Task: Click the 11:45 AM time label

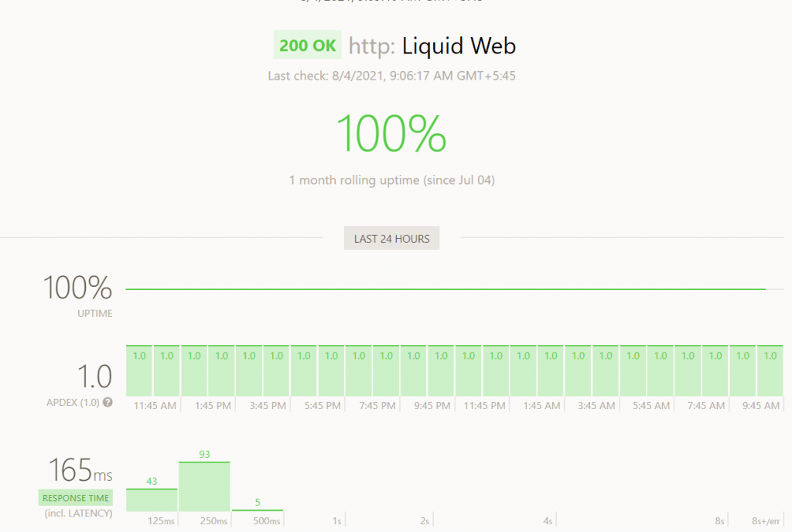Action: click(155, 406)
